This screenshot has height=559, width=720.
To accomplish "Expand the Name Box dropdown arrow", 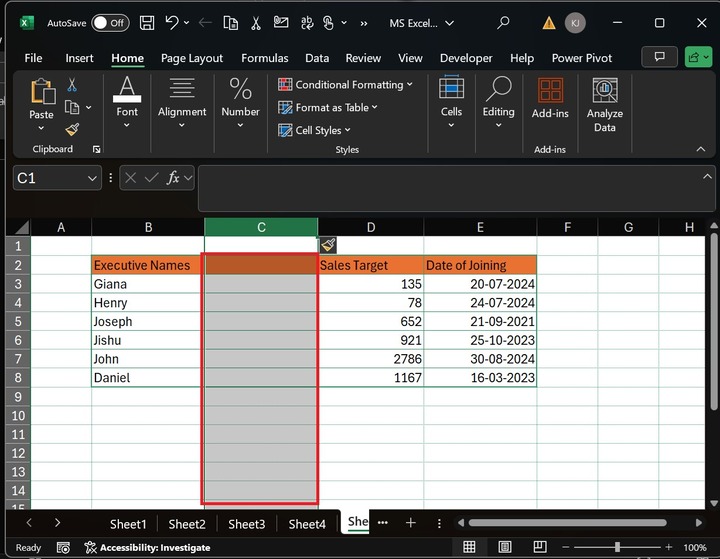I will point(93,177).
